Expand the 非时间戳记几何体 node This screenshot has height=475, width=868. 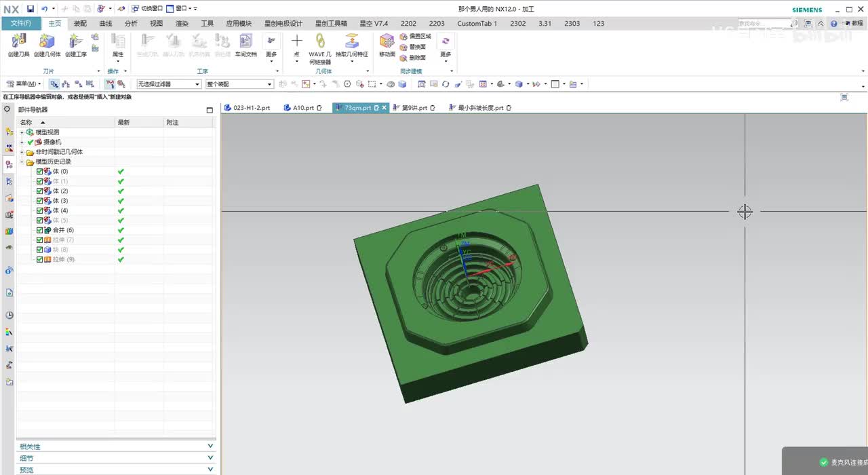pos(22,152)
